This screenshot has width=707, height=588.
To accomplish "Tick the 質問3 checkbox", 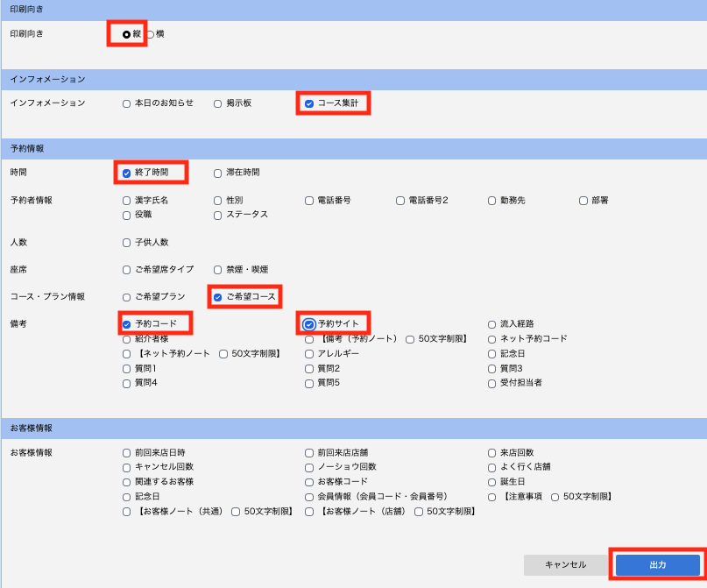I will 491,369.
